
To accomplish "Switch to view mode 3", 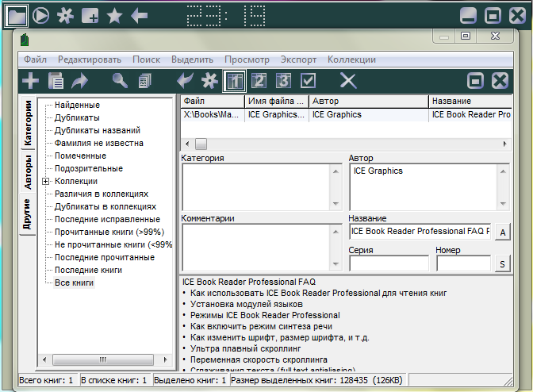I will tap(283, 80).
